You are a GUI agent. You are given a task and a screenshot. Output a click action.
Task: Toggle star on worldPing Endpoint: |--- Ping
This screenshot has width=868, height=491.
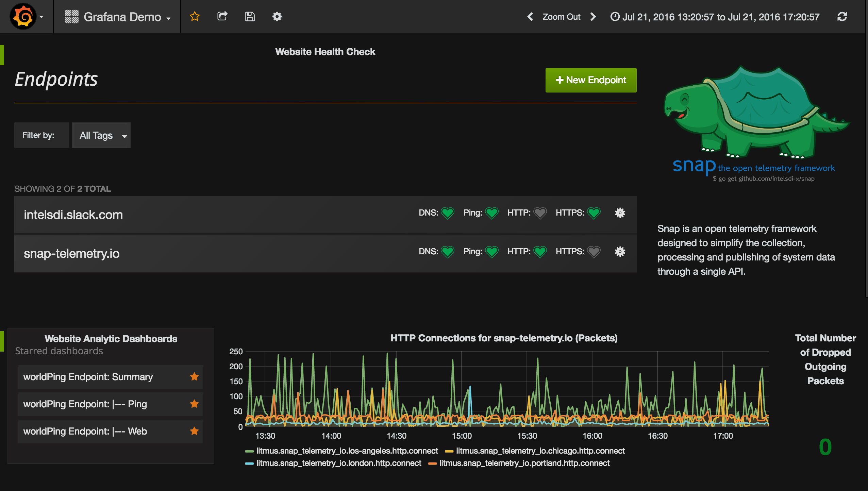click(194, 404)
